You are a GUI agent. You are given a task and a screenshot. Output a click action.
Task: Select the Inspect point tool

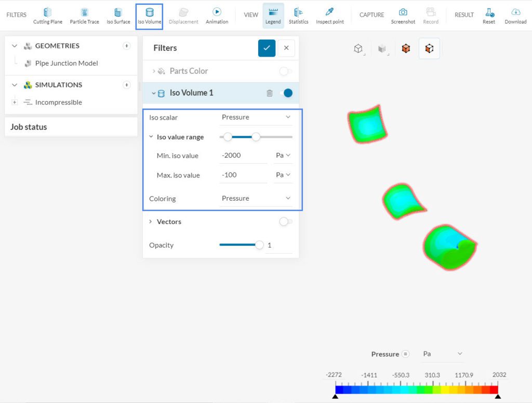click(329, 15)
